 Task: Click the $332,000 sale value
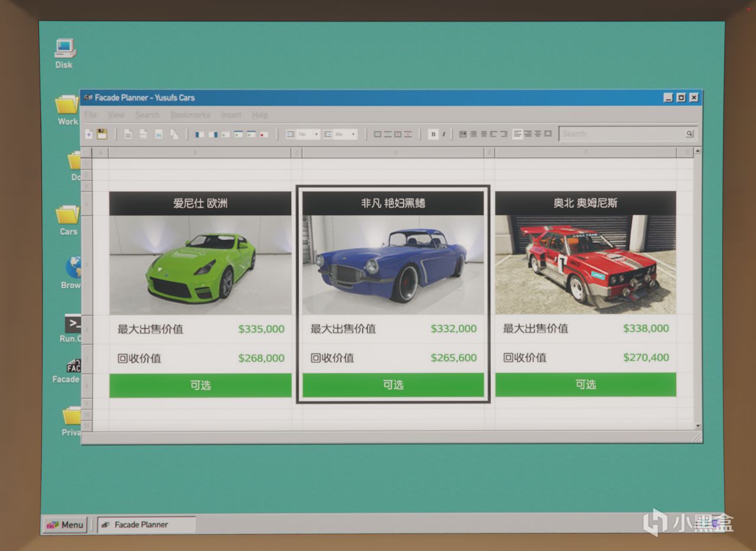pyautogui.click(x=454, y=329)
